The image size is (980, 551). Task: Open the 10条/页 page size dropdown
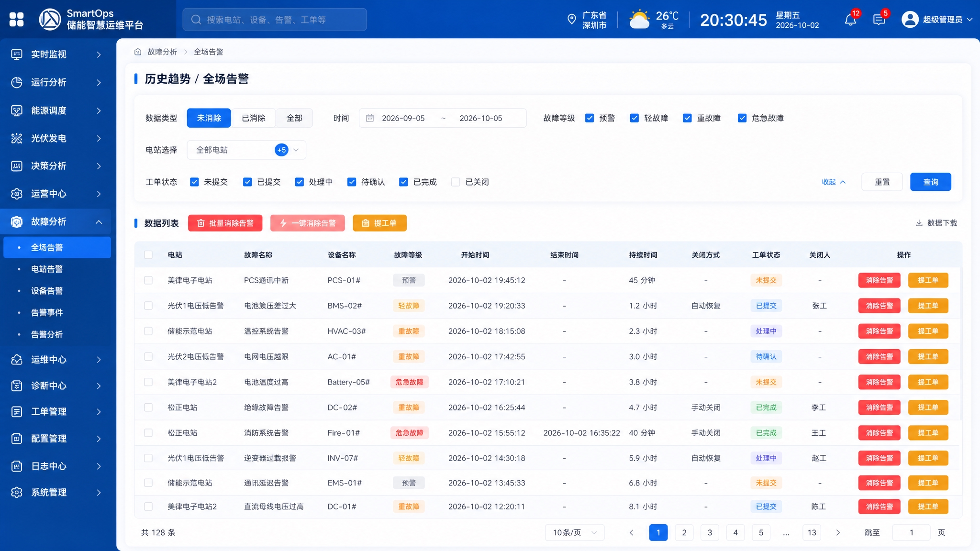(574, 532)
